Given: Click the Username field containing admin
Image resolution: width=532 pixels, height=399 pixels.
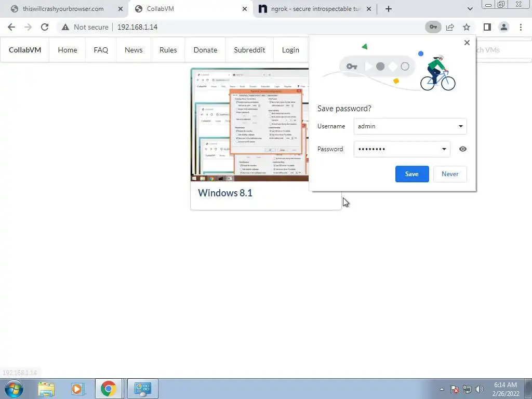Looking at the screenshot, I should coord(410,126).
